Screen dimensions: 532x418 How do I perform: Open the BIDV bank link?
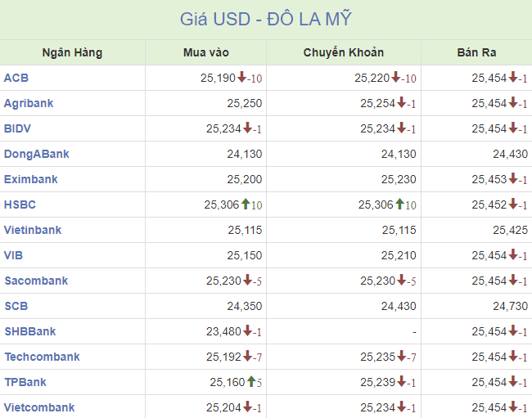[17, 128]
